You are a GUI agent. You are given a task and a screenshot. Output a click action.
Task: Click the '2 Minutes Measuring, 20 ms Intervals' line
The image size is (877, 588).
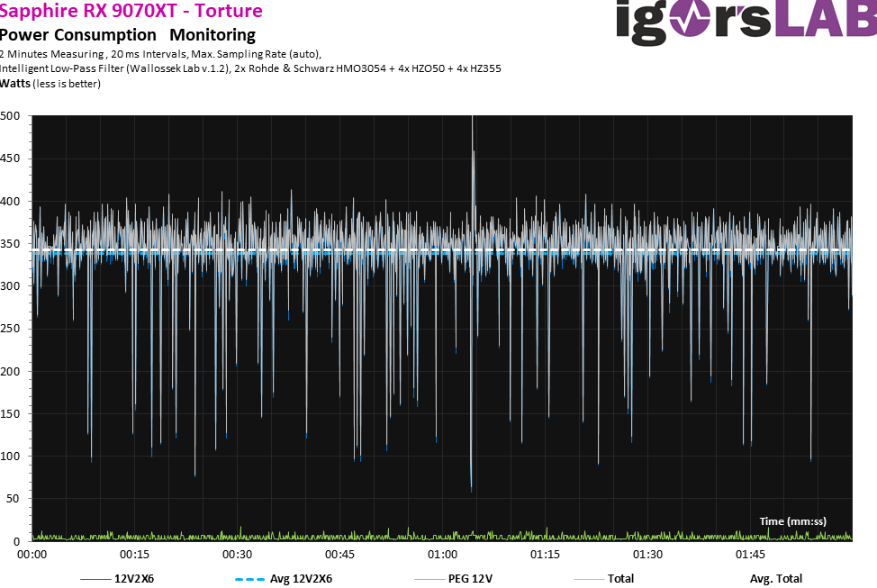point(160,54)
